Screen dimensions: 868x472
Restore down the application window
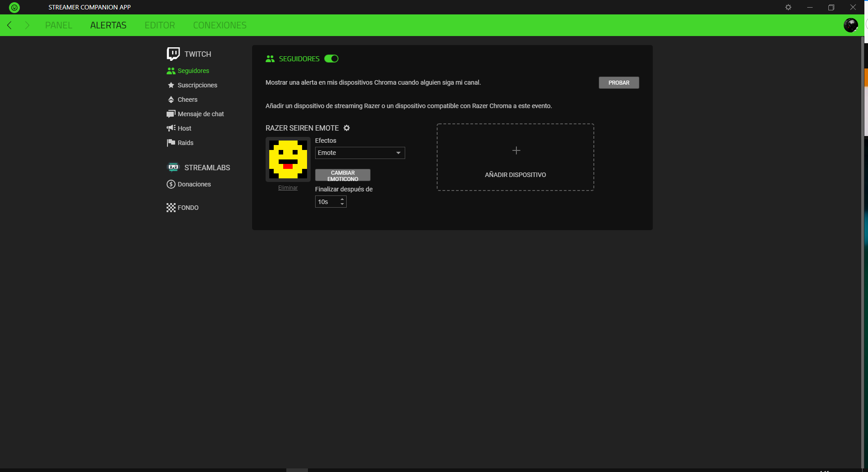coord(831,7)
